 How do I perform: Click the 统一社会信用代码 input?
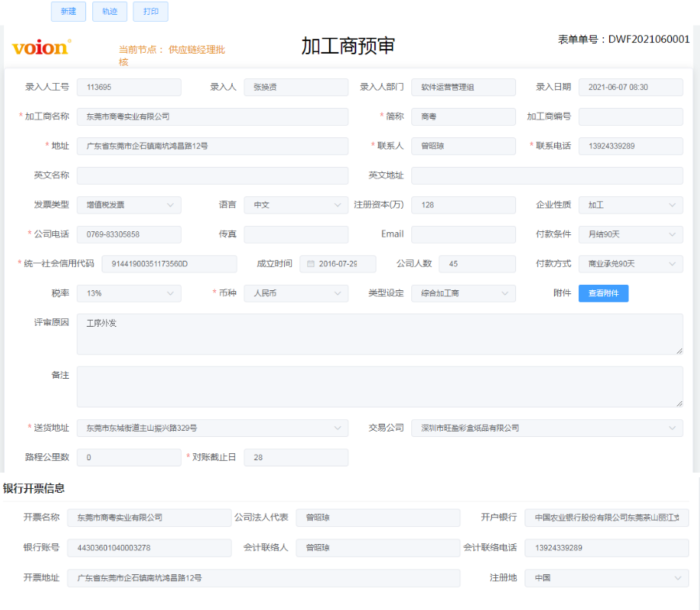(169, 264)
